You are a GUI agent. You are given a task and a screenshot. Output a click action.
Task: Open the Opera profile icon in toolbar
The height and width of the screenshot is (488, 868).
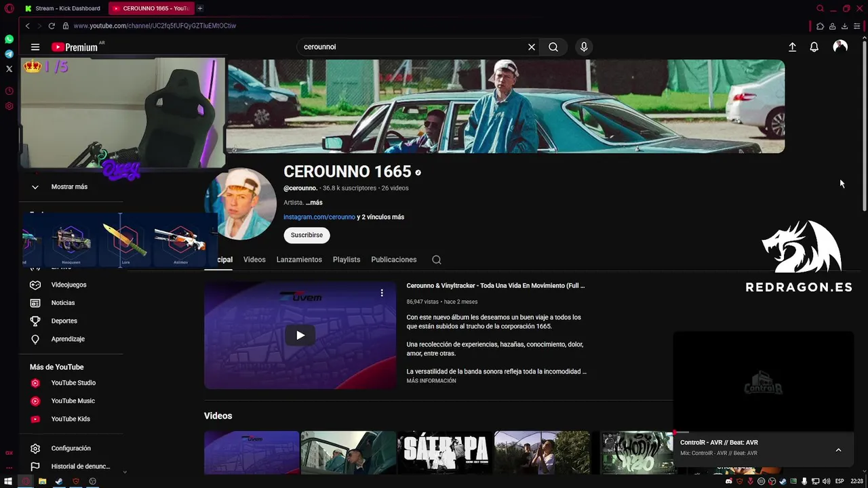pyautogui.click(x=832, y=26)
